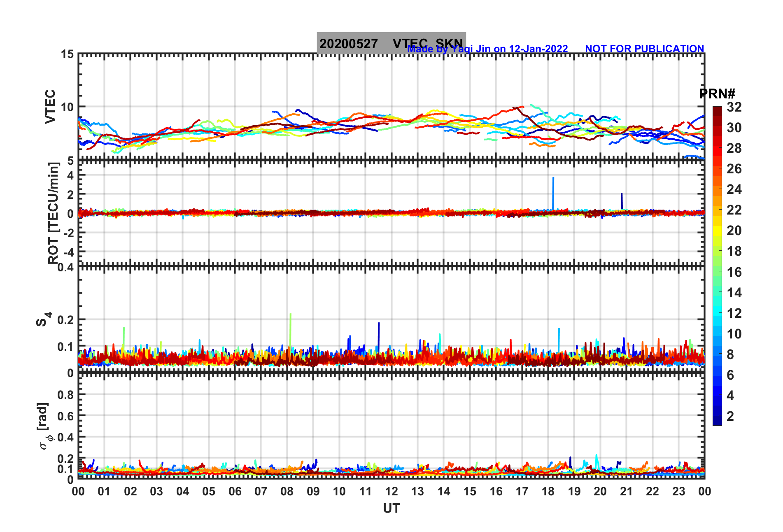
Task: Click x-axis tick label 18
Action: 548,491
